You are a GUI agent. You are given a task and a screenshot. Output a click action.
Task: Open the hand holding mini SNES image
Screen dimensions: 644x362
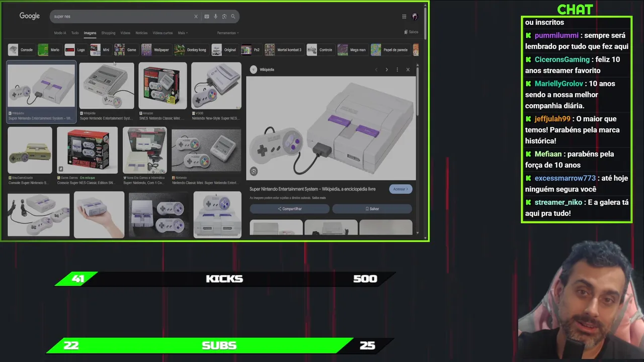pos(99,214)
